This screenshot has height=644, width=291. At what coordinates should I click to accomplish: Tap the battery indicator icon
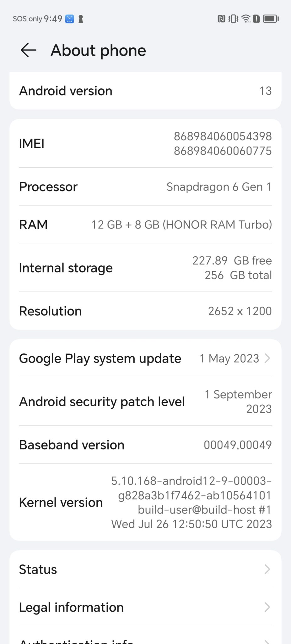[x=271, y=19]
